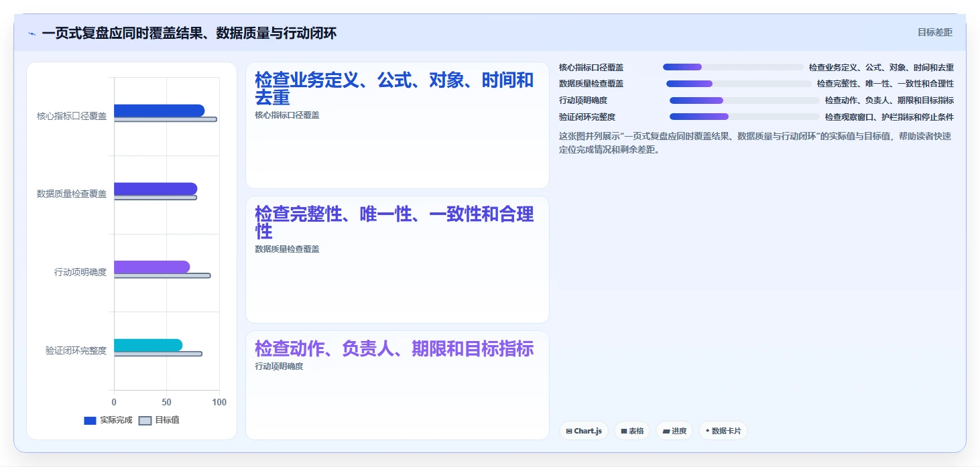Image resolution: width=980 pixels, height=467 pixels.
Task: Click the purple actual bar for 行动项明确度
Action: pyautogui.click(x=151, y=267)
